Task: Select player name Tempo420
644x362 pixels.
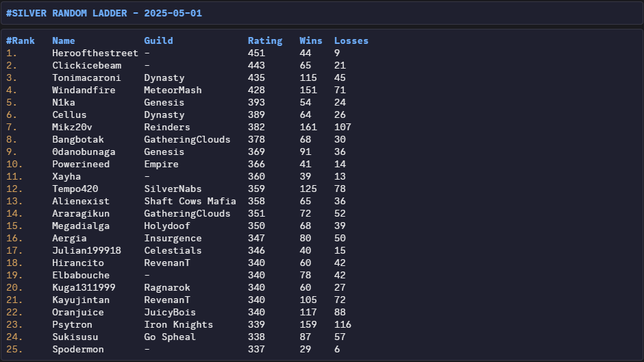Action: [x=75, y=189]
